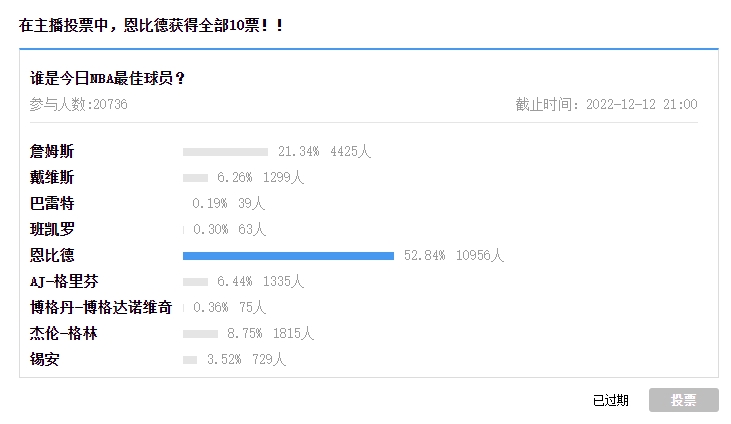Select the 戴维斯 poll option

click(52, 177)
